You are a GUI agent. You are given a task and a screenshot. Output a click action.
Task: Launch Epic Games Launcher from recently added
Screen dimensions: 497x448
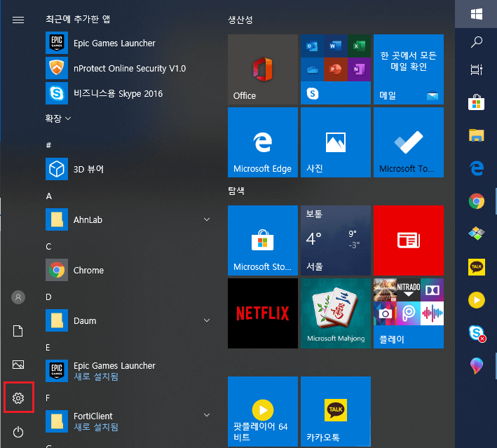pos(128,43)
